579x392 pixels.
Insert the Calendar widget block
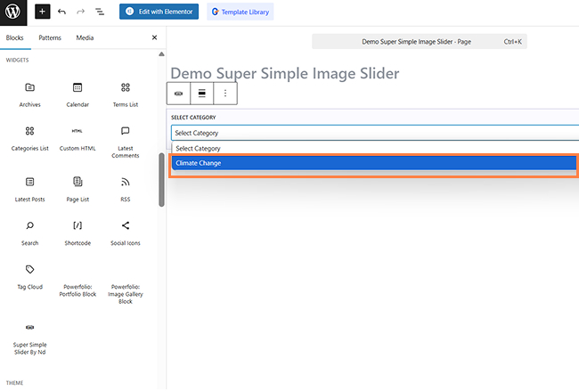77,94
